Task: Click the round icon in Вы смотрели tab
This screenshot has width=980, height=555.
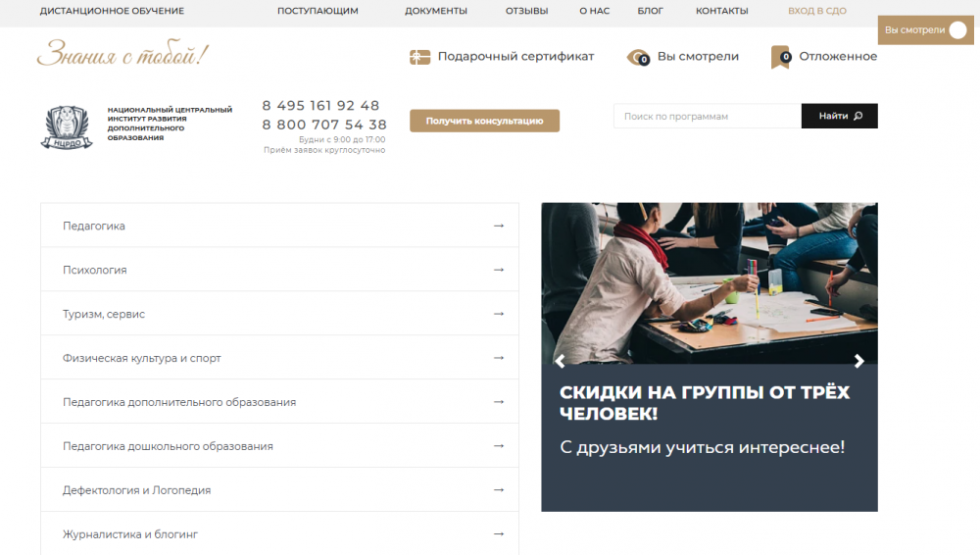Action: (957, 30)
